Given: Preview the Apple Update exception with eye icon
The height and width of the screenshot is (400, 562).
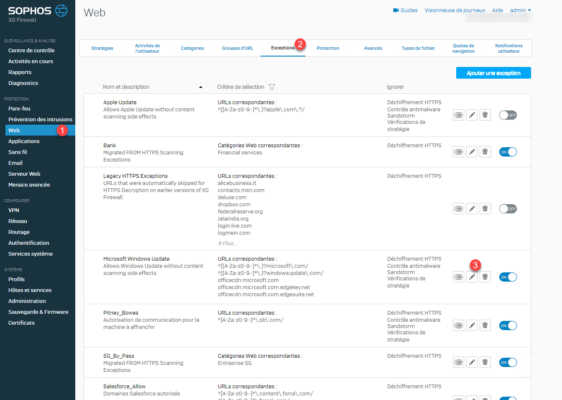Looking at the screenshot, I should (x=458, y=115).
